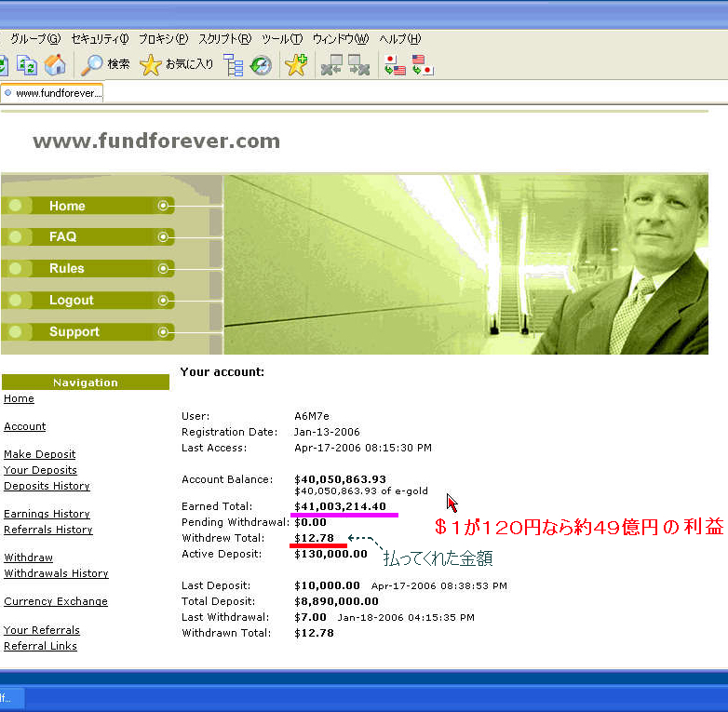Click the green Home banner button
The width and height of the screenshot is (728, 712).
click(x=88, y=206)
